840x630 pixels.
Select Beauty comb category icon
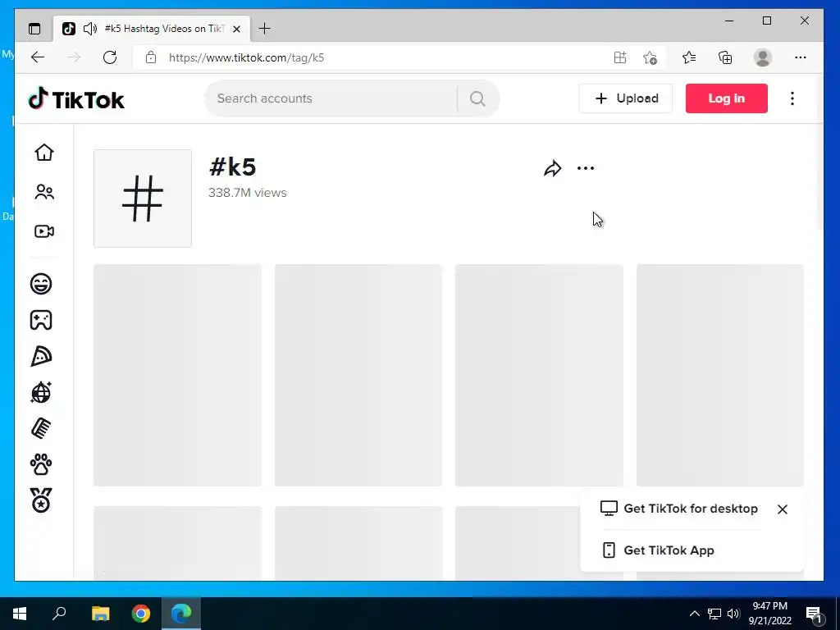[x=41, y=428]
